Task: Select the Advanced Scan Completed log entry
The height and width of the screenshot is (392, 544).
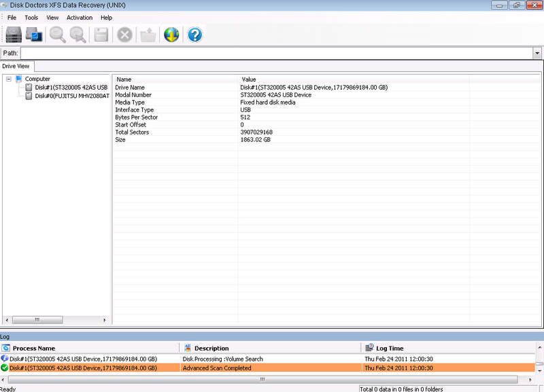Action: click(x=267, y=368)
